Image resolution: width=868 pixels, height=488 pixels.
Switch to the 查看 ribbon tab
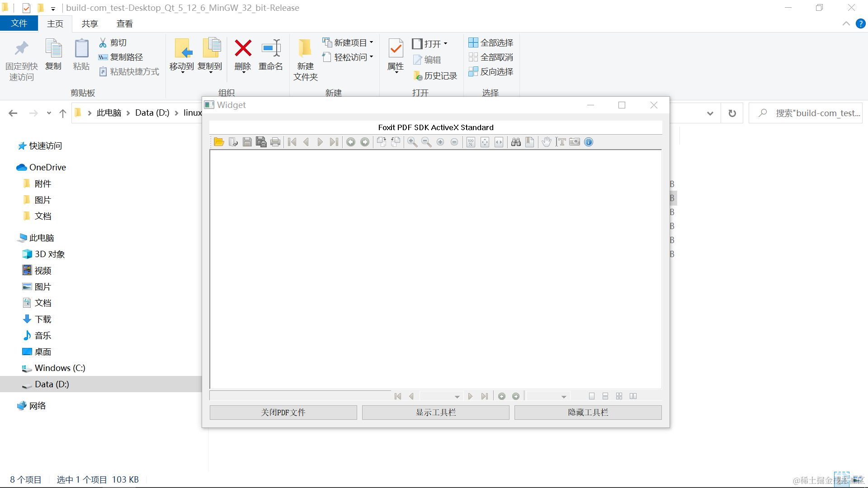(124, 23)
